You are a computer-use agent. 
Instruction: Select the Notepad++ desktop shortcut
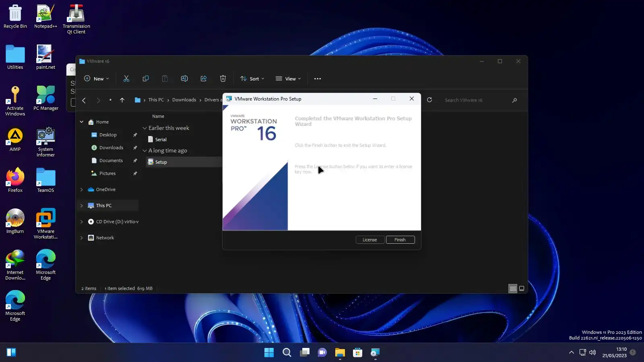pyautogui.click(x=45, y=17)
